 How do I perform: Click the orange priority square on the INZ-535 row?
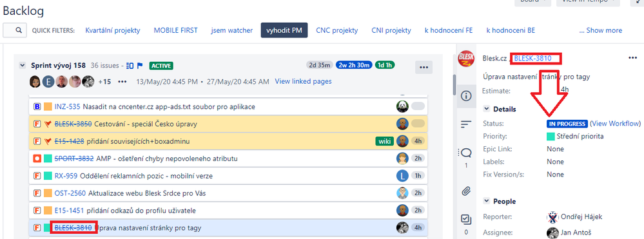(48, 107)
